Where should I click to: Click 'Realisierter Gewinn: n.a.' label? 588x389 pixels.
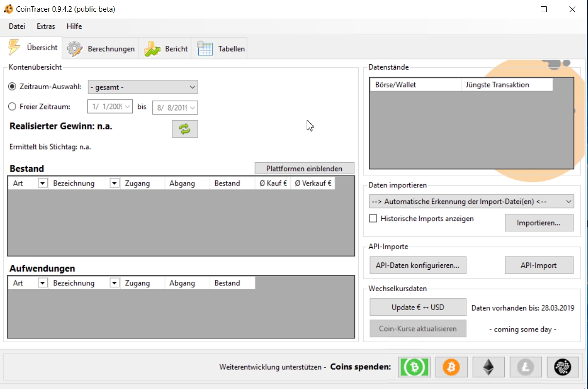coord(61,126)
